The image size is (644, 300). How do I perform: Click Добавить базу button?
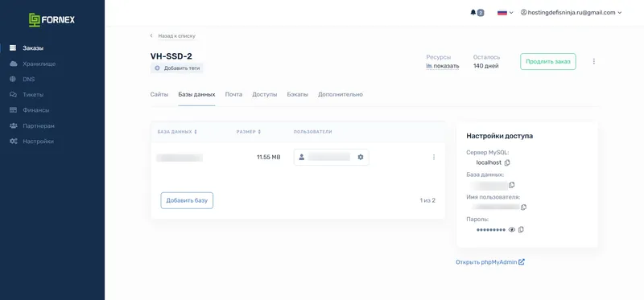187,201
